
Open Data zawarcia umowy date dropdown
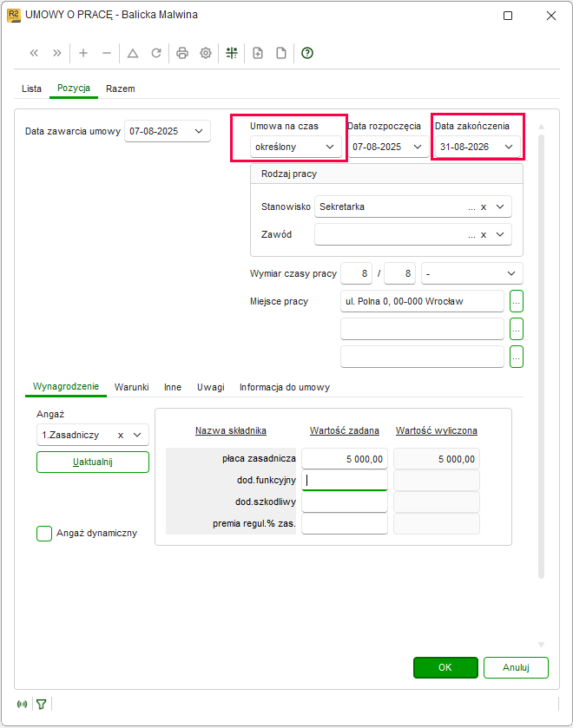pyautogui.click(x=199, y=131)
